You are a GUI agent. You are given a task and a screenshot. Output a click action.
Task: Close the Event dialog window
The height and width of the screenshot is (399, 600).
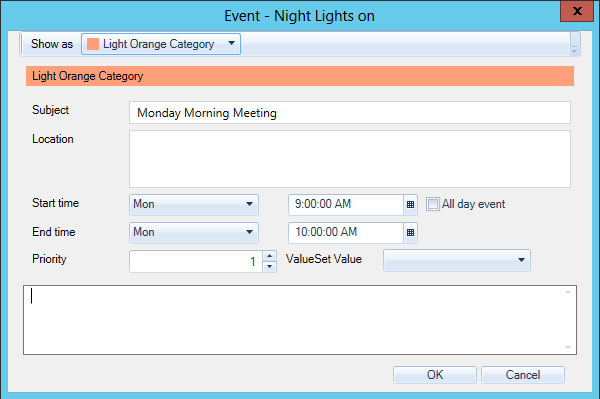click(577, 11)
